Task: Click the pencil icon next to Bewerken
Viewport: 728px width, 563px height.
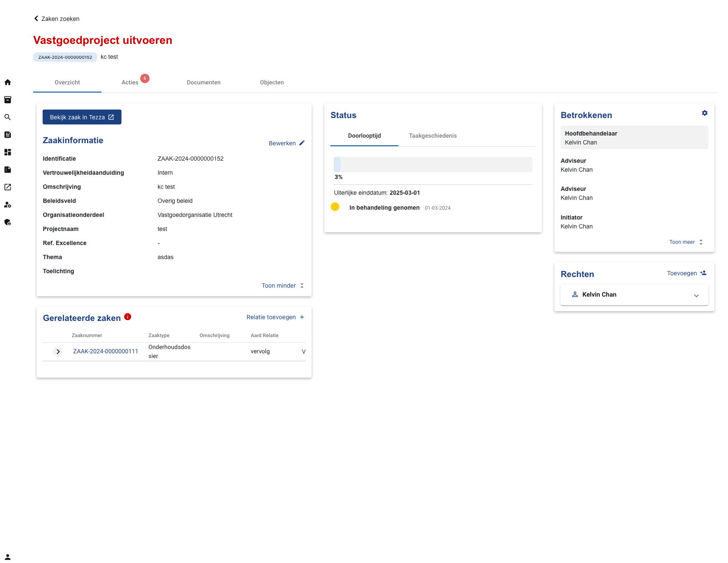Action: 302,143
